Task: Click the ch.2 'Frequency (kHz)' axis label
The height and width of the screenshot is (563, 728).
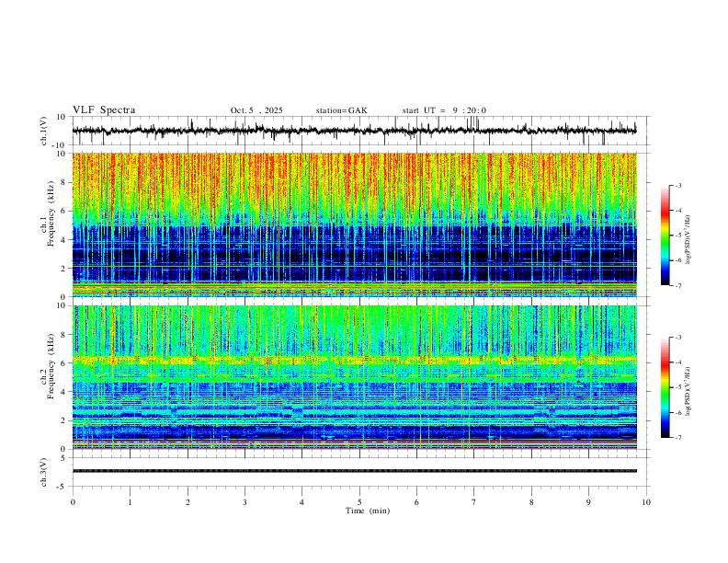Action: (51, 365)
